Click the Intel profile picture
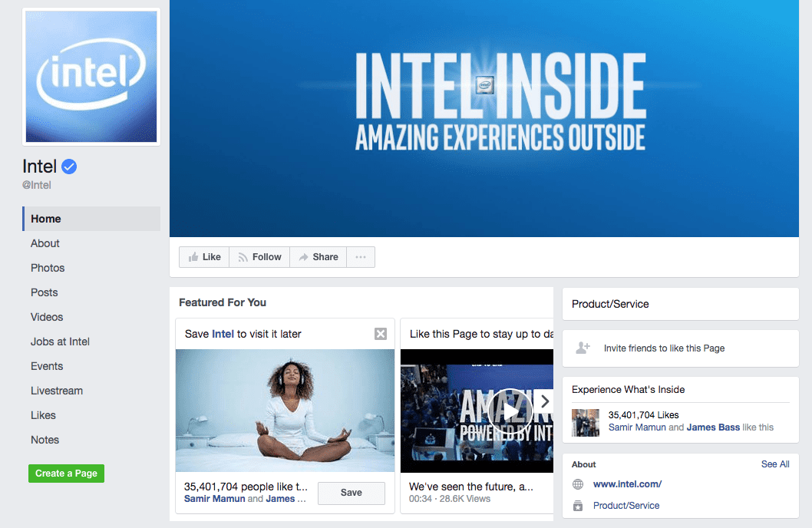 [x=91, y=76]
